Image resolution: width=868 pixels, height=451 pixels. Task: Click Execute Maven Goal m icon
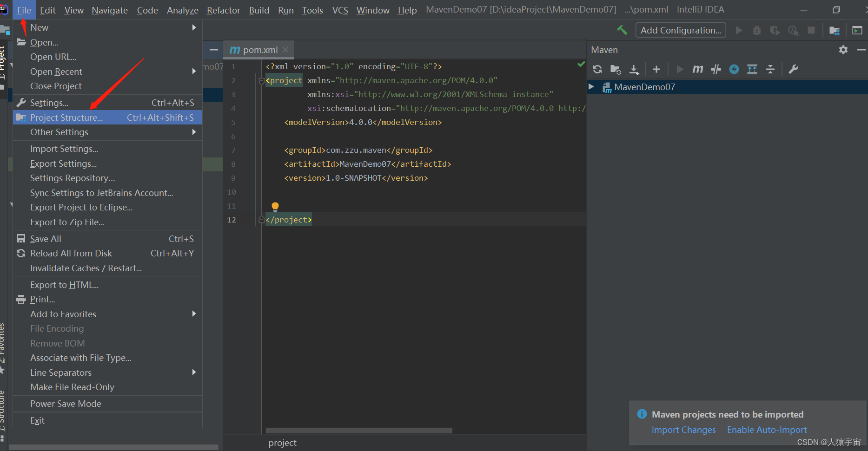pyautogui.click(x=697, y=69)
